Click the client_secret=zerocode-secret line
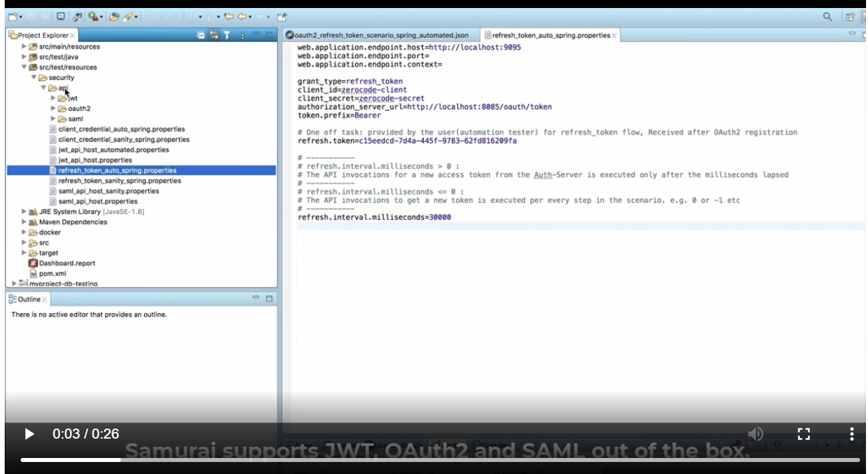The image size is (868, 474). [x=361, y=98]
